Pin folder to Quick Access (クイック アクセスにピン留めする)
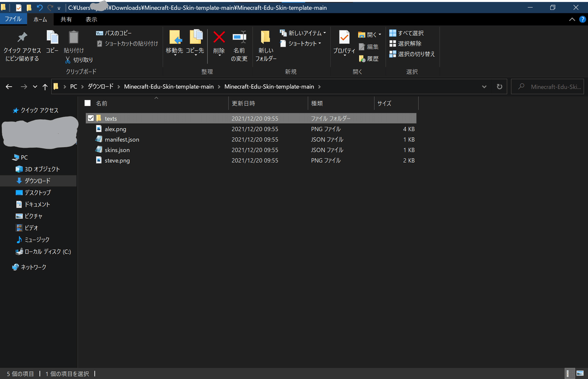588x379 pixels. [22, 47]
